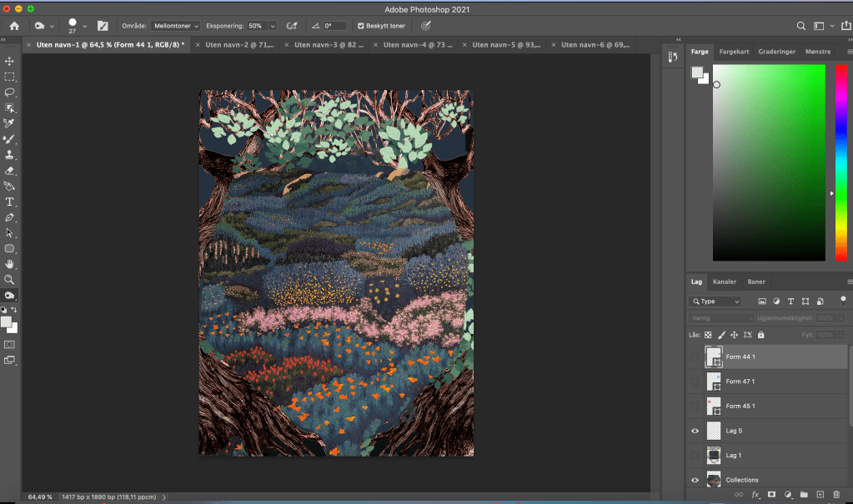The width and height of the screenshot is (853, 504).
Task: Toggle the Beskytt toner checkbox
Action: pos(361,27)
